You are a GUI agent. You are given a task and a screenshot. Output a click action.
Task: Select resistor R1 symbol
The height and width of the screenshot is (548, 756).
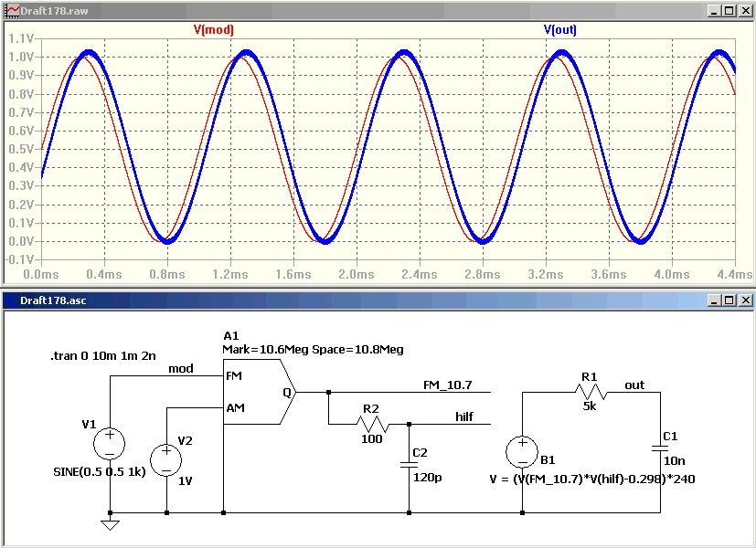tap(591, 392)
